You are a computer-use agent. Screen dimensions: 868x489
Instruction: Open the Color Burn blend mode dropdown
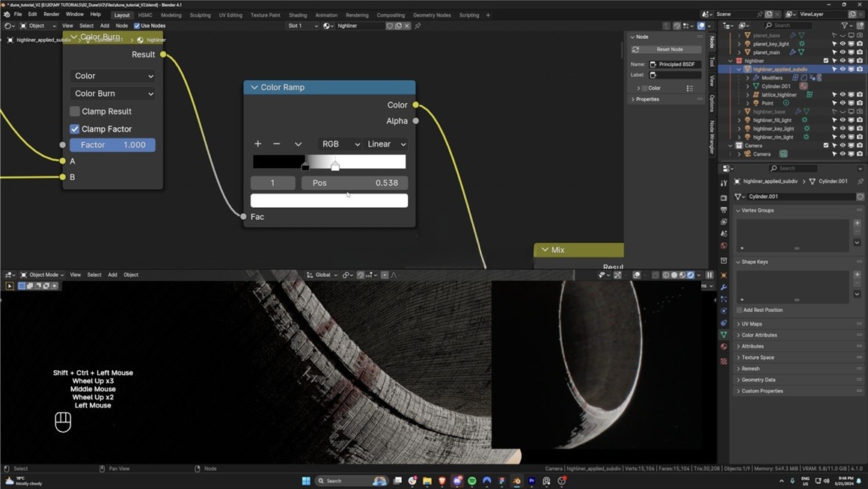point(114,93)
